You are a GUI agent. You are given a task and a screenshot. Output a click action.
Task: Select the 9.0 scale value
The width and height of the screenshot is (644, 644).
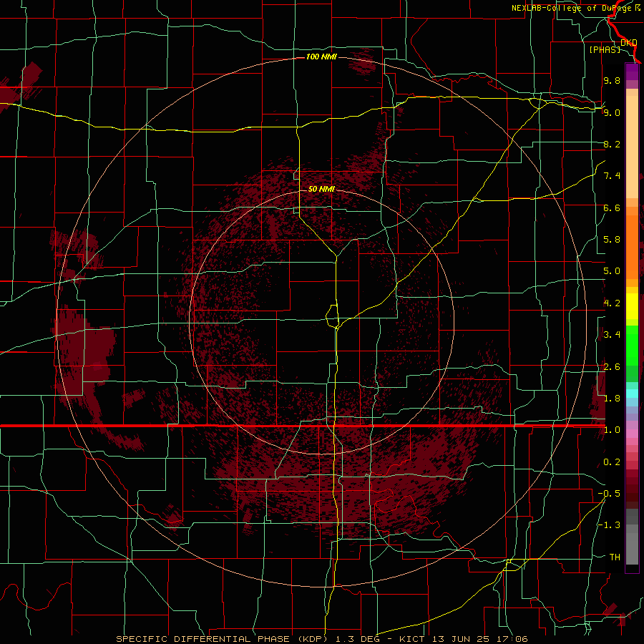point(612,112)
